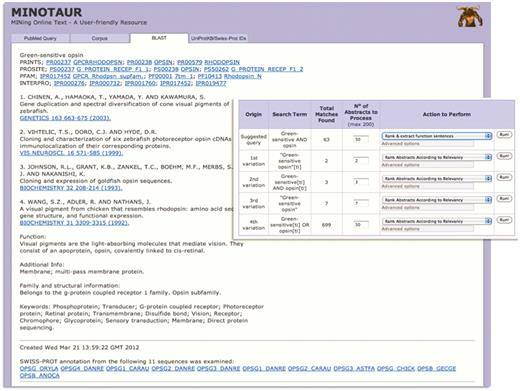Follow the Rhodopsin_N link
This screenshot has width=520, height=391.
242,76
